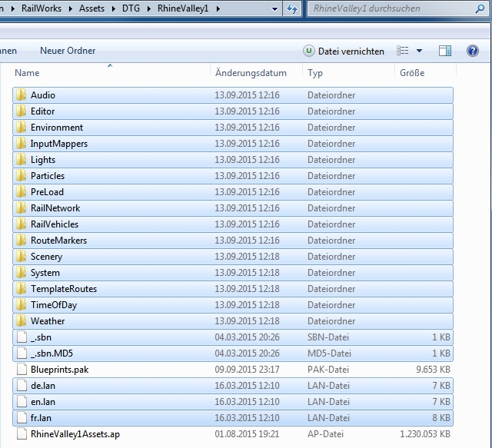Select RhineValley1 in the breadcrumb

click(183, 8)
